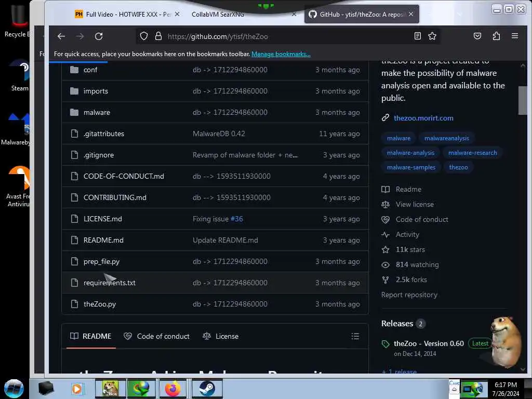Select the Code of conduct tab
The width and height of the screenshot is (532, 399).
coord(157,336)
